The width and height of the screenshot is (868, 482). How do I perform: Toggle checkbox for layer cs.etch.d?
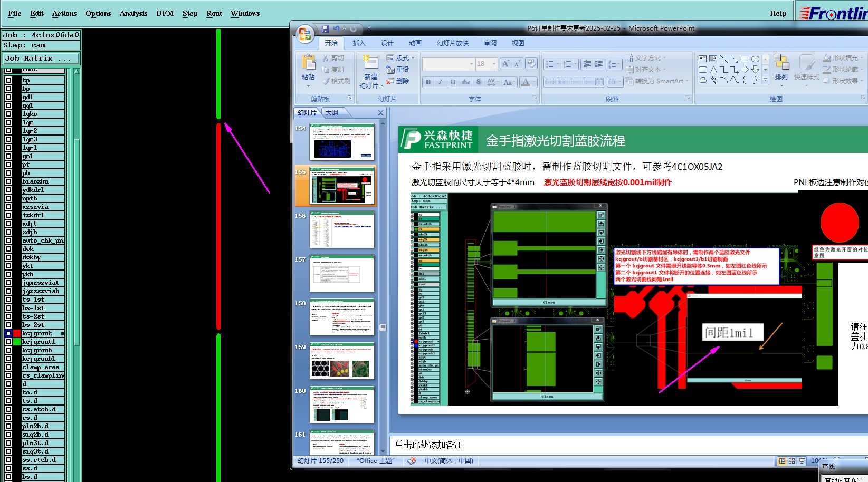point(8,409)
